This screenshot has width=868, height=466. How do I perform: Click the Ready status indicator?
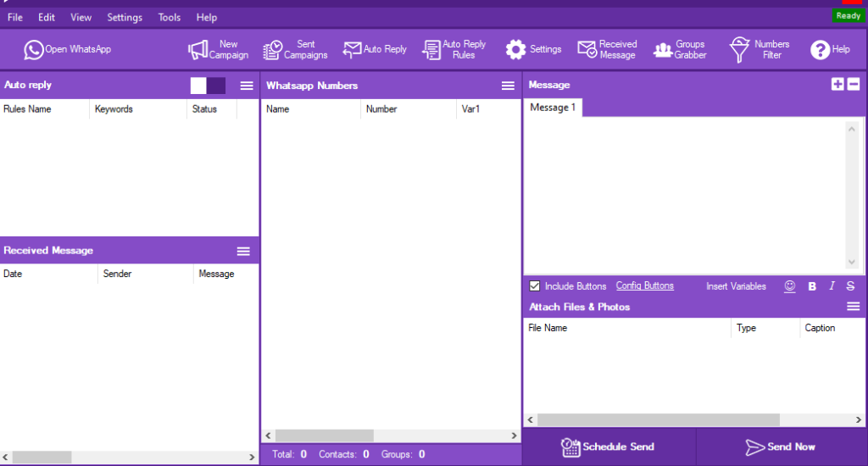[848, 15]
